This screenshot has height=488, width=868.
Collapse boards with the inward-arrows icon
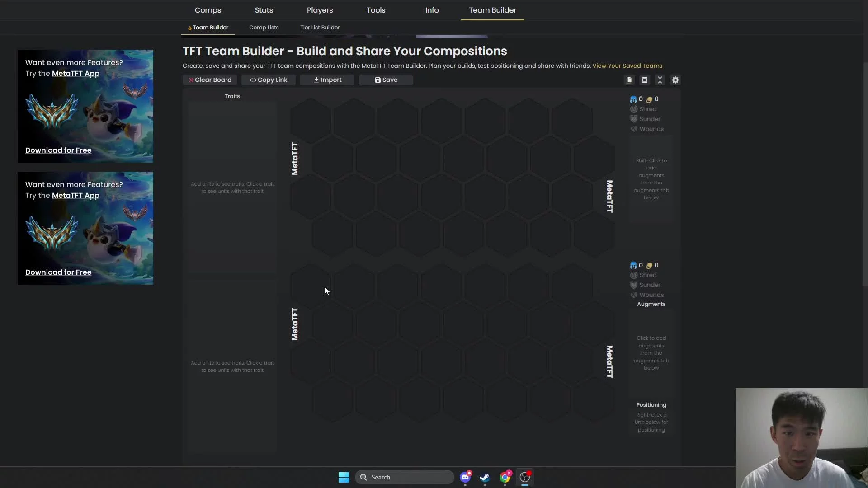(660, 80)
